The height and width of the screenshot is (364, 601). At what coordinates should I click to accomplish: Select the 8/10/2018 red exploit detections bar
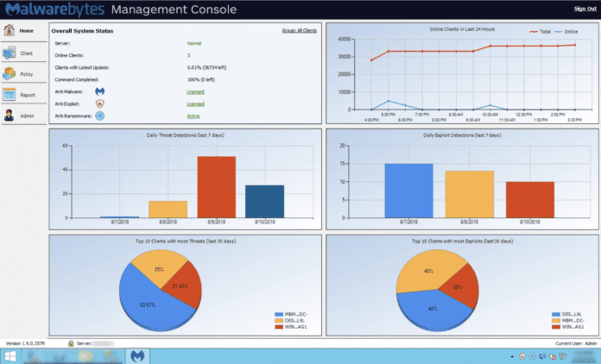pos(530,200)
